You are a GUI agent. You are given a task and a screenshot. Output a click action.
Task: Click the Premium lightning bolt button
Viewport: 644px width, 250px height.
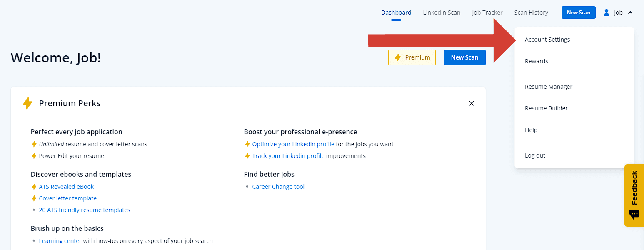pyautogui.click(x=412, y=57)
